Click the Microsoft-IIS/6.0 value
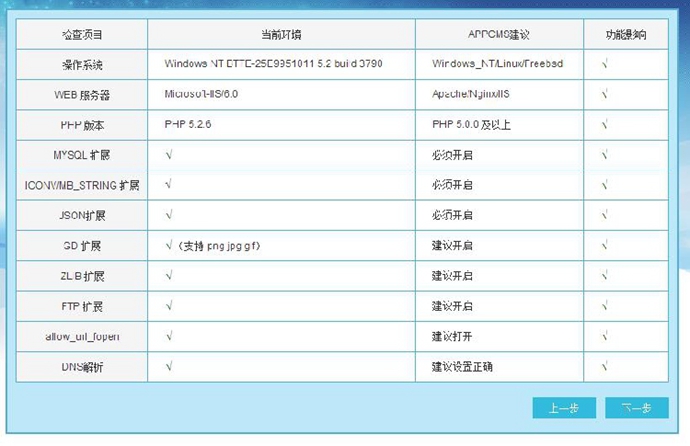690x446 pixels. point(201,94)
